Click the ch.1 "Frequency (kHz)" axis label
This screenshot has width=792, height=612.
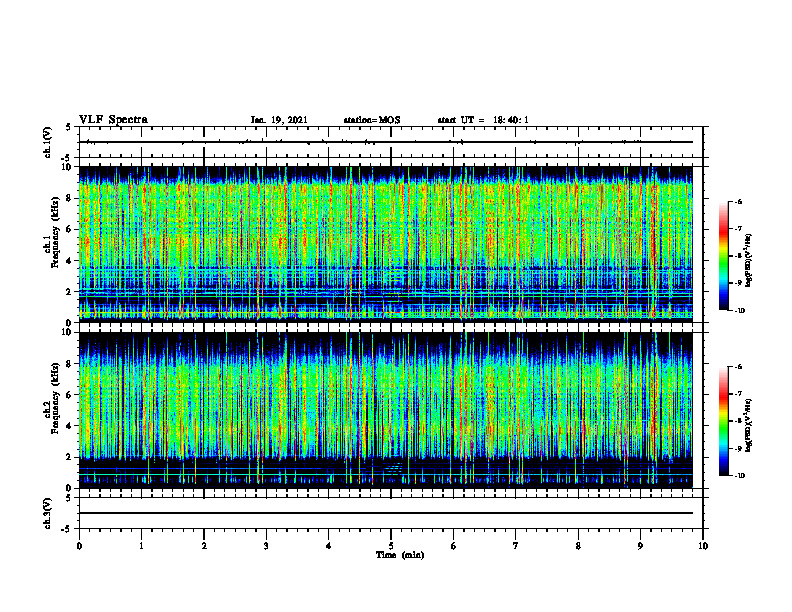pyautogui.click(x=53, y=230)
